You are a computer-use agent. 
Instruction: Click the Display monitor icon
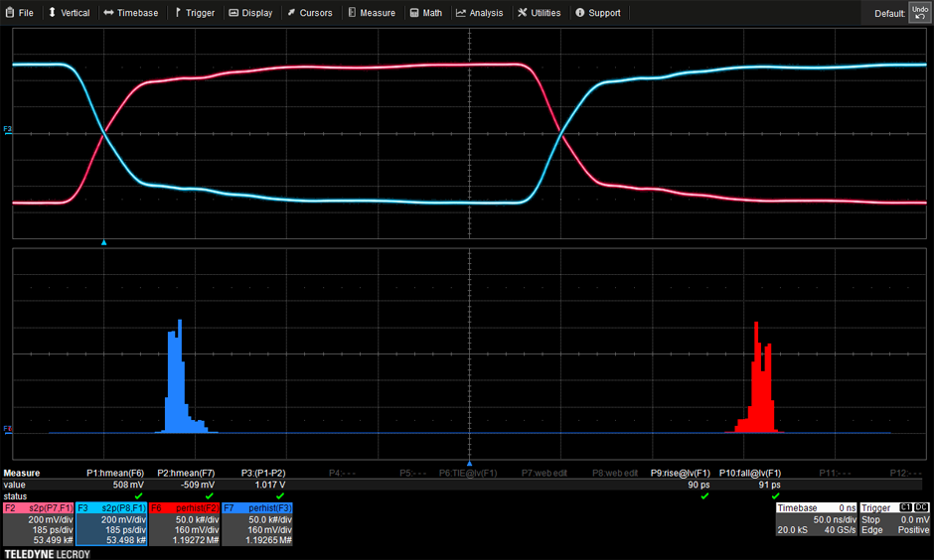point(233,13)
